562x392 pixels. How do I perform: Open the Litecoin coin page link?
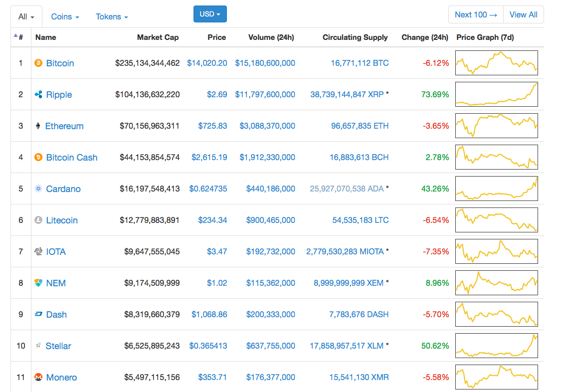pos(62,220)
